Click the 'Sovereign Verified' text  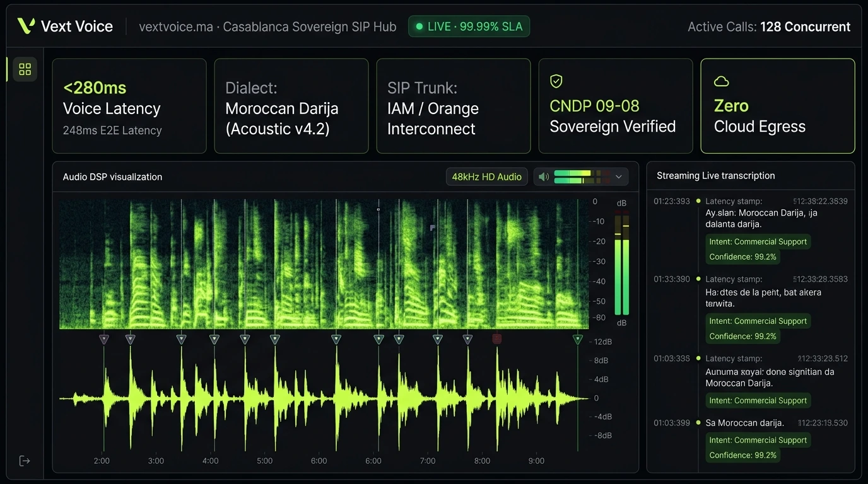613,127
